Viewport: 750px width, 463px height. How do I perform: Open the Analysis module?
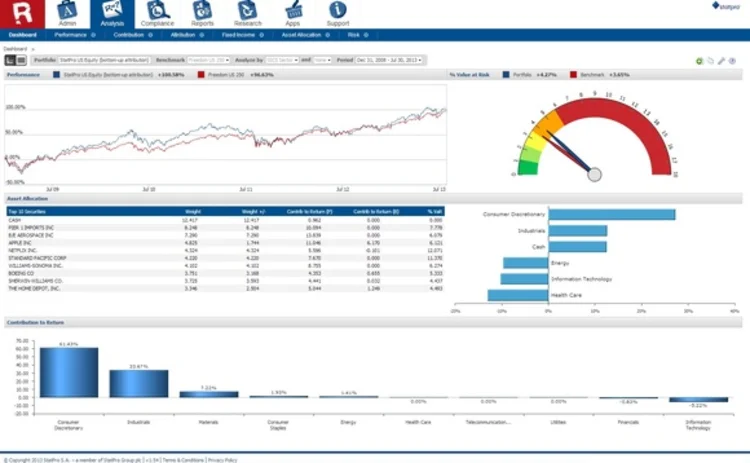tap(112, 14)
